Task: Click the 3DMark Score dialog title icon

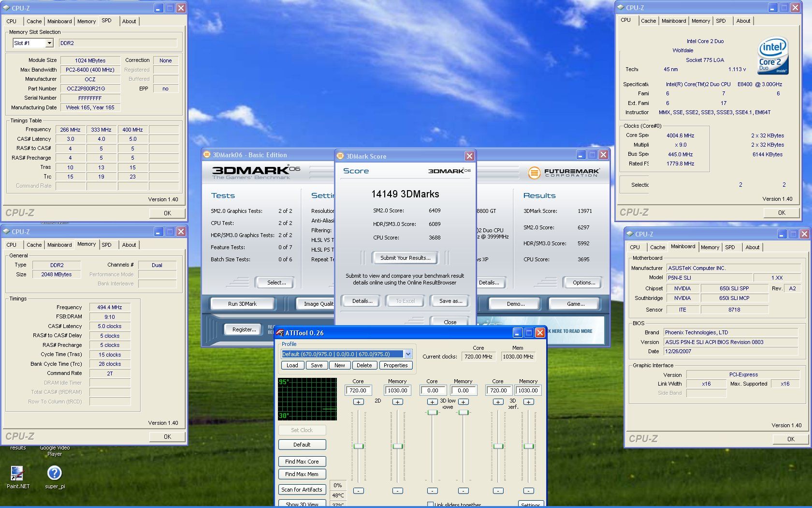Action: click(x=340, y=156)
